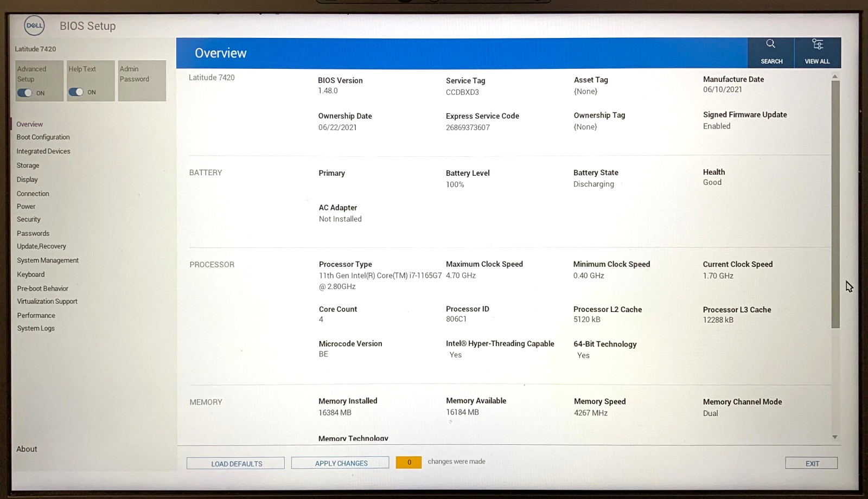Click the View All filter icon

tap(818, 44)
